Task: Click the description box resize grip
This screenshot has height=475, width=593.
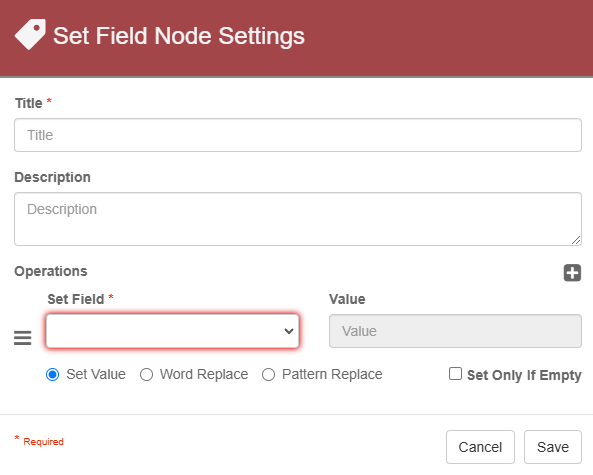Action: pyautogui.click(x=576, y=240)
